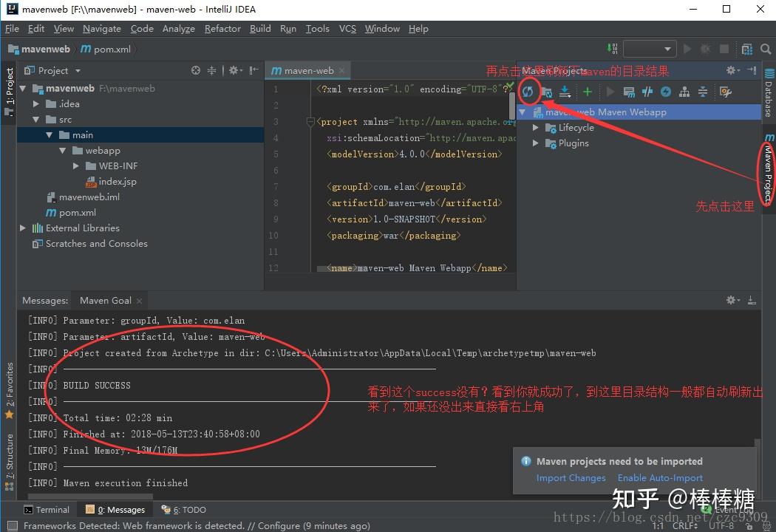Click the green plus to add Maven project
This screenshot has width=776, height=532.
[587, 92]
